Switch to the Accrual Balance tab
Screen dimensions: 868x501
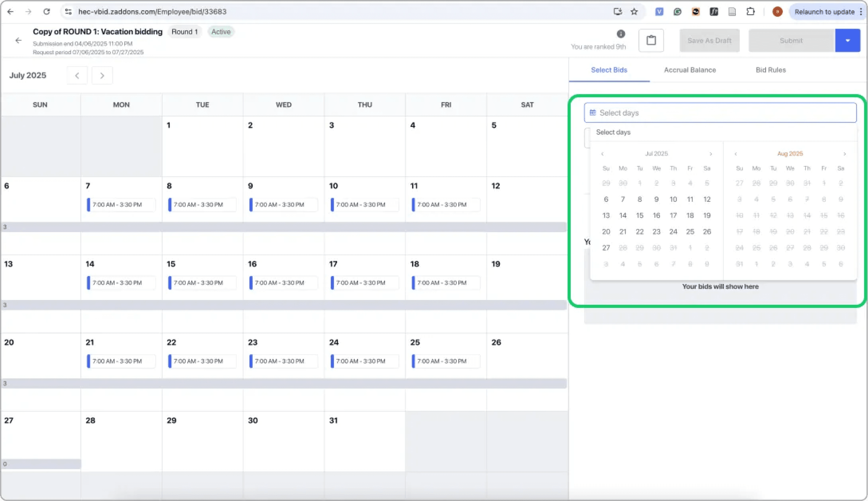(x=690, y=70)
